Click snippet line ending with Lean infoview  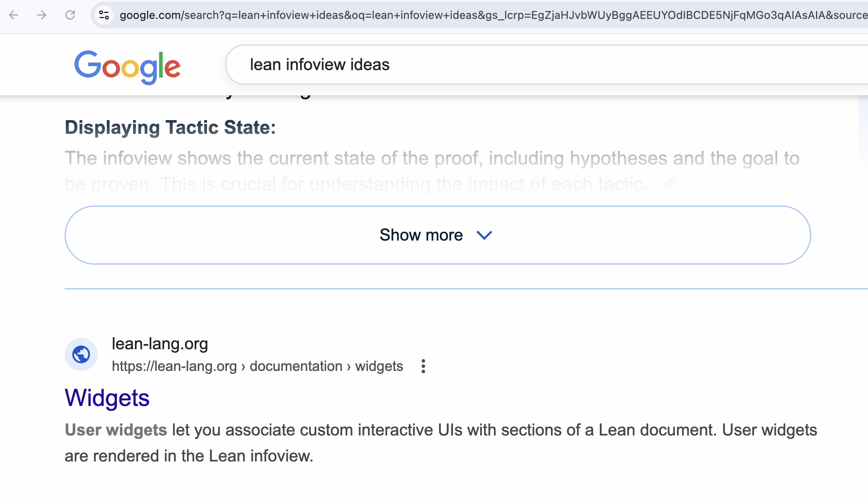tap(189, 456)
